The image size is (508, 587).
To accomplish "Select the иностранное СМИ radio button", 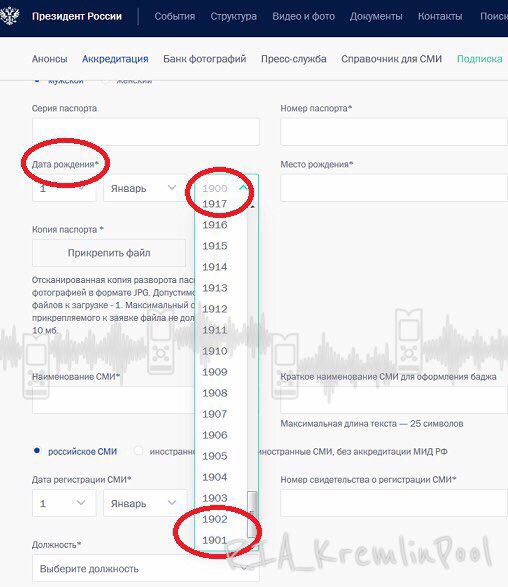I will pos(138,451).
